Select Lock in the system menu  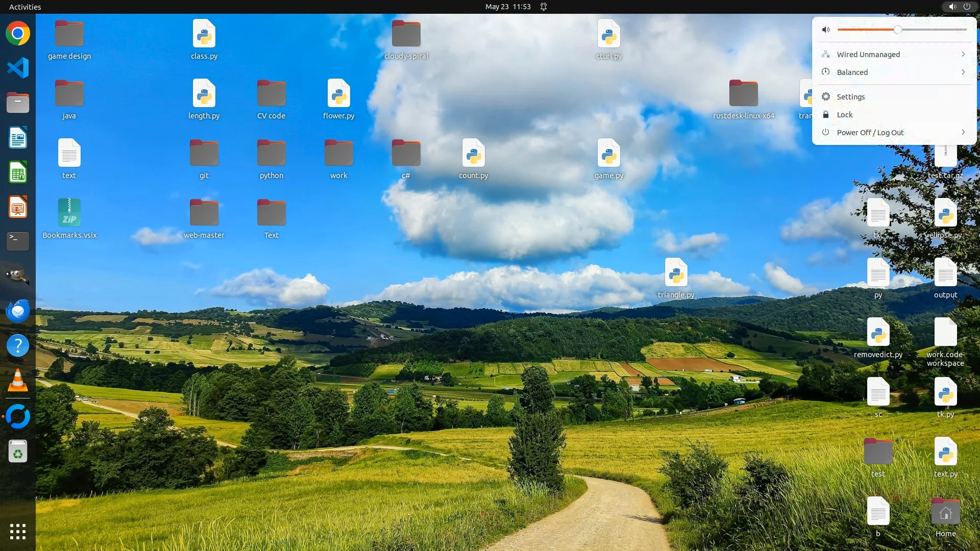844,114
